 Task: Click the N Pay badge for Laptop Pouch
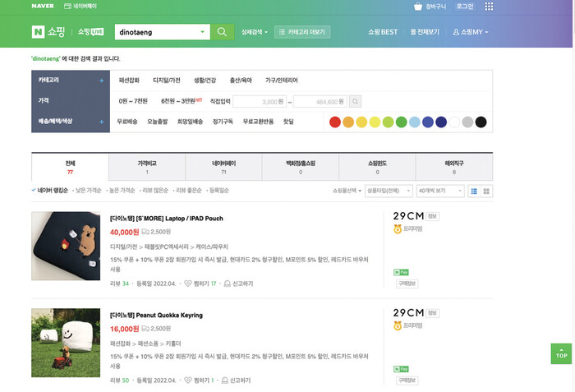(401, 272)
